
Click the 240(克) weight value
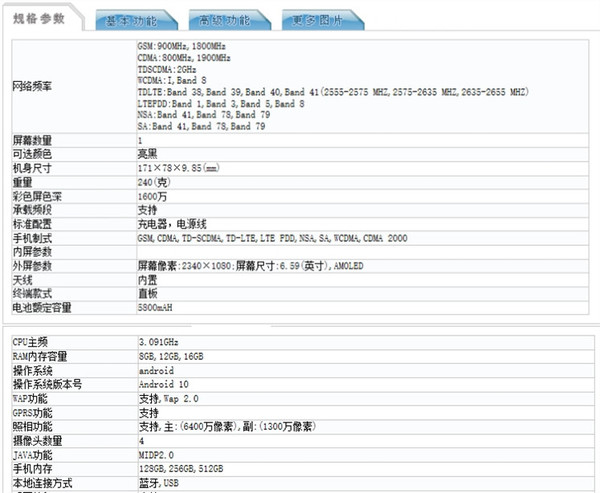[x=154, y=182]
